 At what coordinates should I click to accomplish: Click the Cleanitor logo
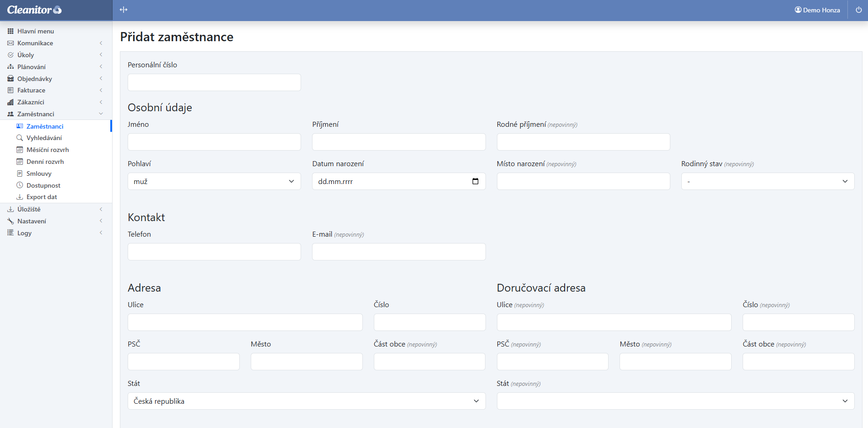pyautogui.click(x=34, y=10)
